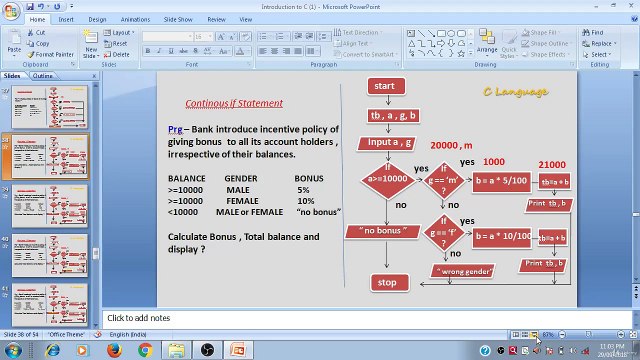Toggle text Shadow formatting
The image size is (640, 360).
[196, 51]
